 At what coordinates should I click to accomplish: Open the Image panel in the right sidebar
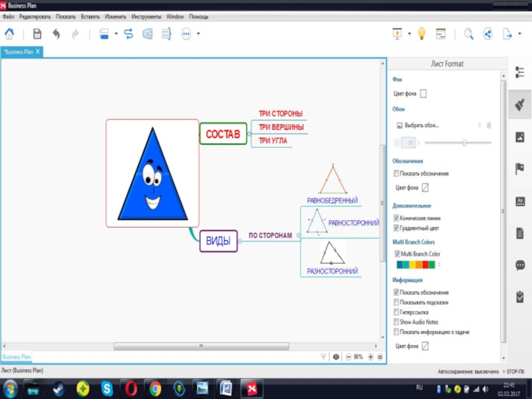[520, 137]
